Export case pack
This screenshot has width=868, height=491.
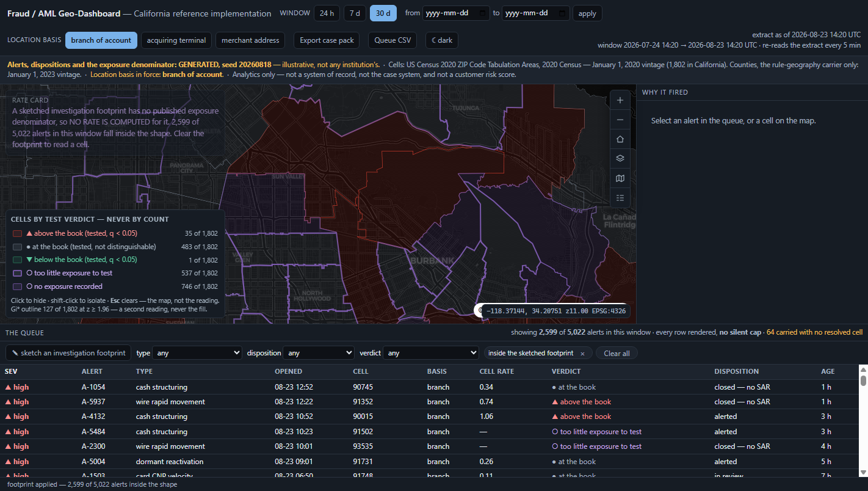coord(327,40)
